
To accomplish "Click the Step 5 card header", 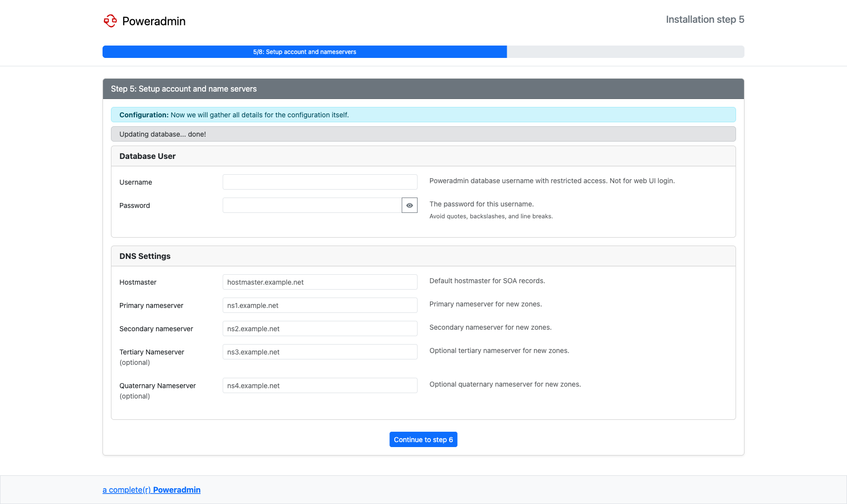I will (184, 89).
